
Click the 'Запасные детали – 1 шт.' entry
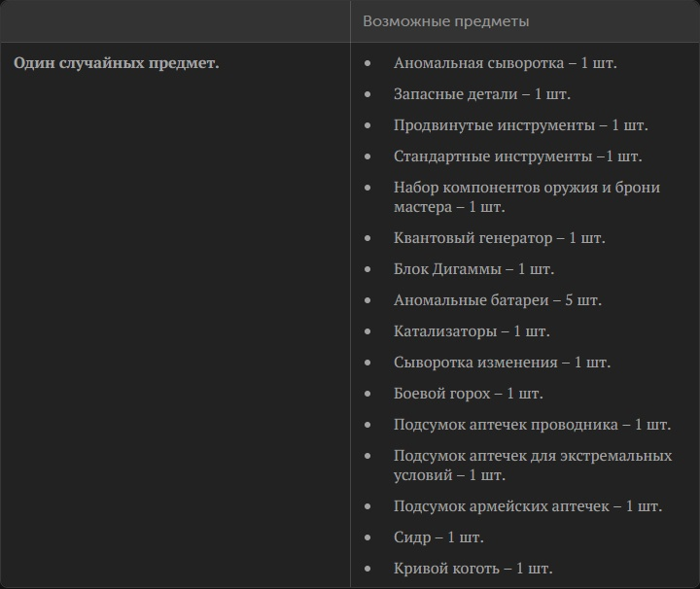pos(481,94)
